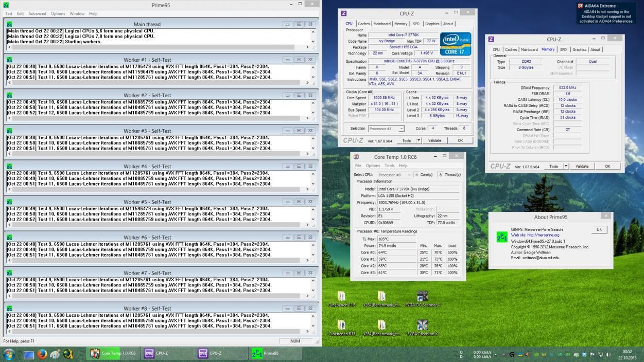Image resolution: width=644 pixels, height=362 pixels.
Task: Click the Worker #3 window icon
Action: [9, 131]
